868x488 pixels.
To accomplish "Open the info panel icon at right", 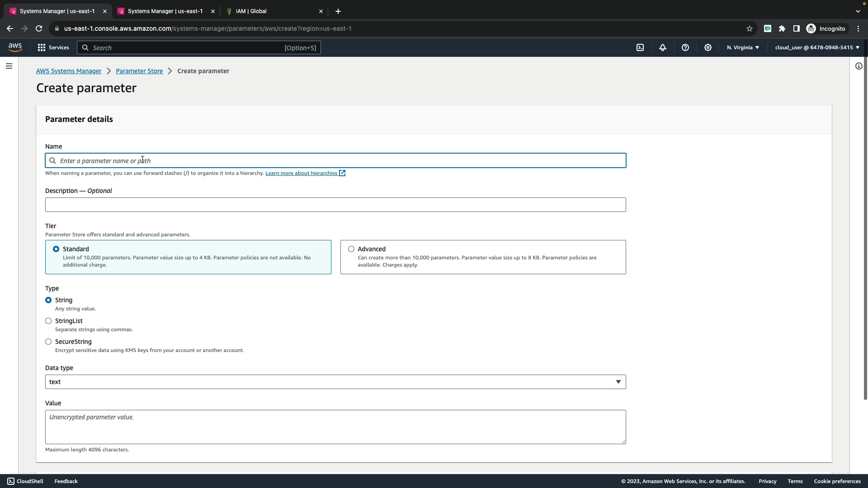I will coord(859,66).
